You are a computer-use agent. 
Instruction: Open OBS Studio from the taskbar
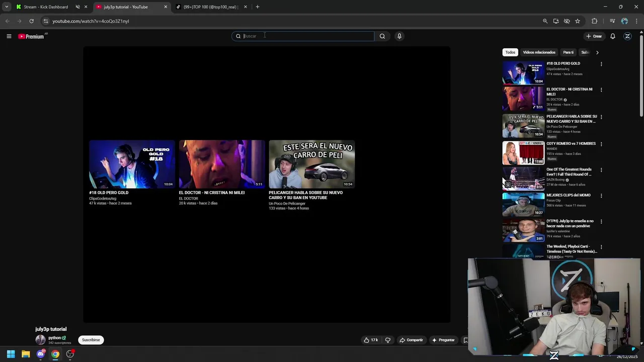click(70, 354)
